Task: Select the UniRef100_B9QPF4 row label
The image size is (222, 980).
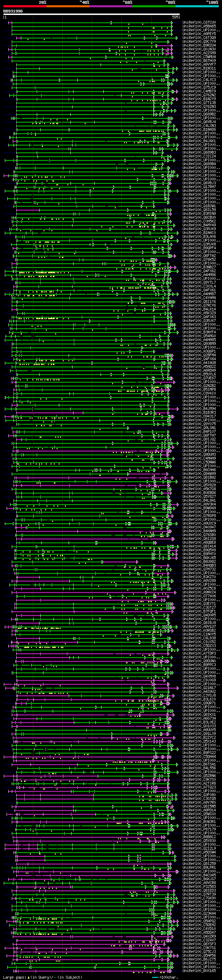Action: [199, 248]
